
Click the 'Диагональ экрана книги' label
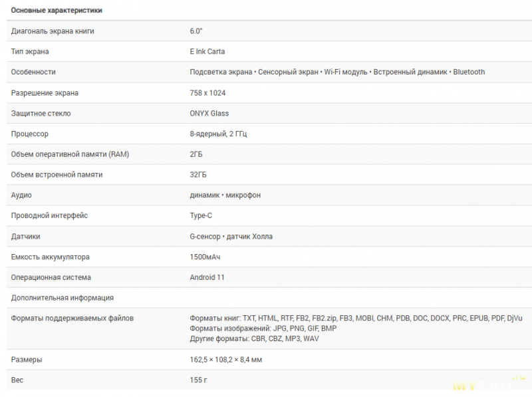(x=53, y=31)
